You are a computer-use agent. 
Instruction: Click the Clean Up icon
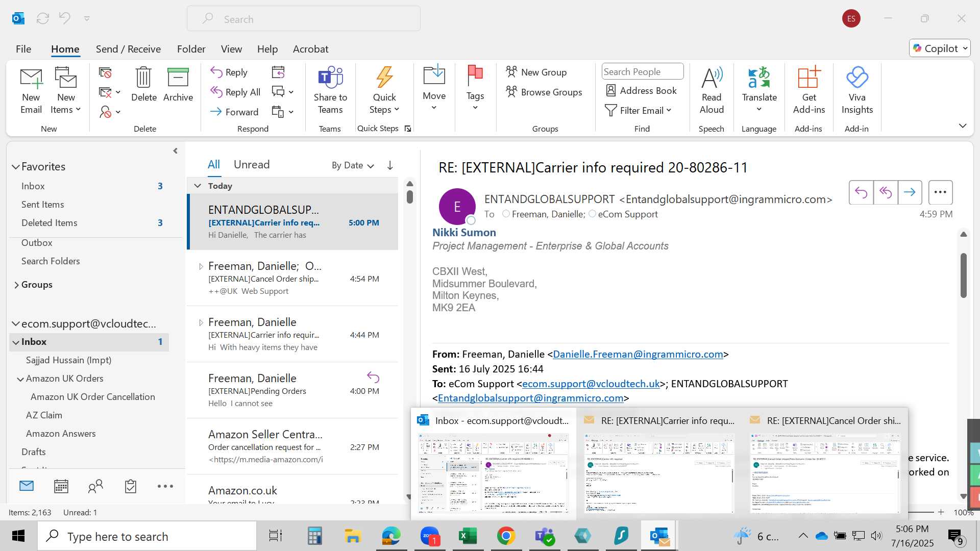[x=109, y=92]
